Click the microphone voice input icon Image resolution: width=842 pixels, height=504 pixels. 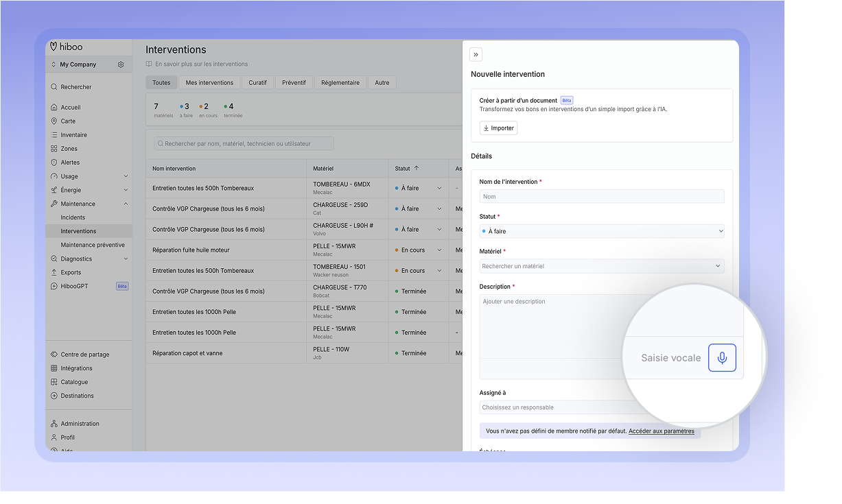point(722,357)
